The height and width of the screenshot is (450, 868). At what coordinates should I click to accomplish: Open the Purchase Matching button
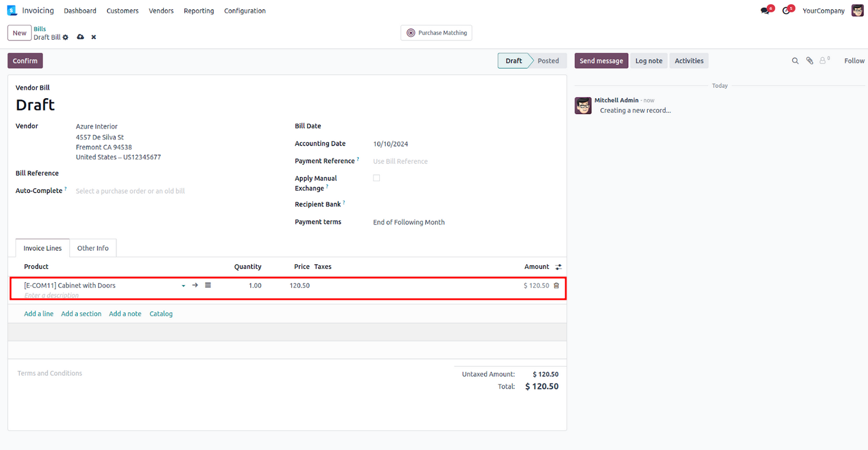point(436,33)
